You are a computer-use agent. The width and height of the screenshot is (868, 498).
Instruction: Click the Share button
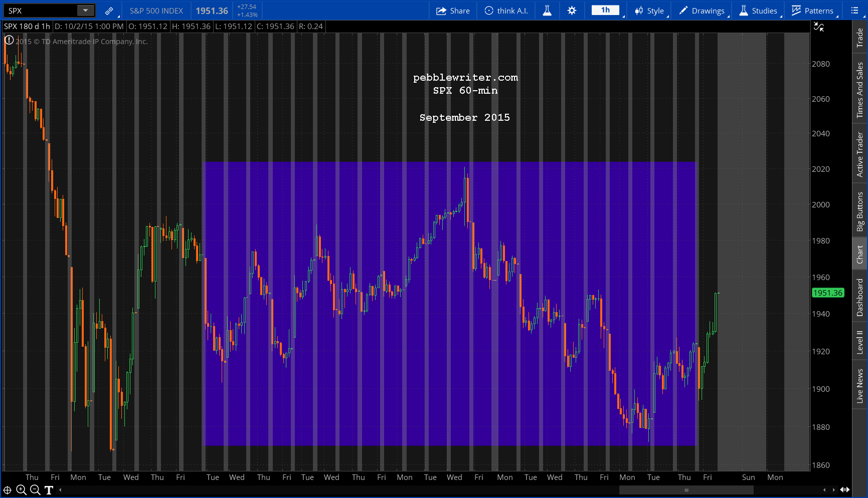(453, 11)
